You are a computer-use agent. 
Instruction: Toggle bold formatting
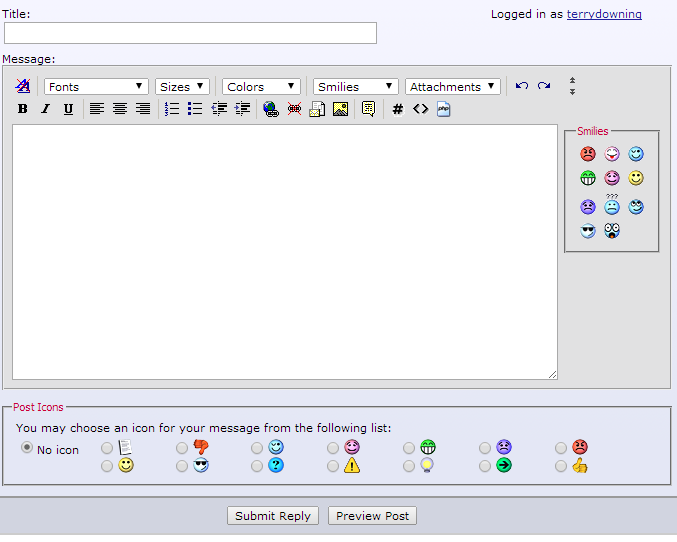coord(22,109)
